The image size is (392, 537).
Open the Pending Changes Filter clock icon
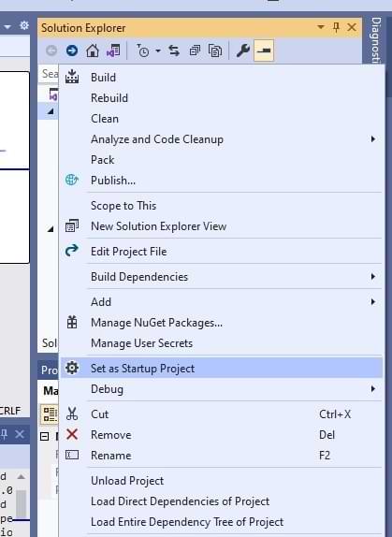143,51
